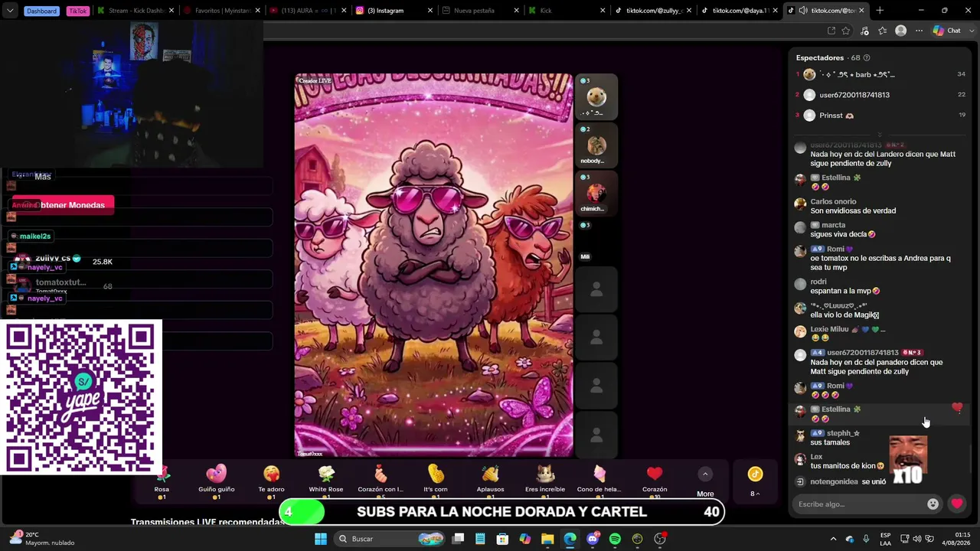Switch to the tiktok.com/@zullyy tab
This screenshot has width=980, height=551.
pos(652,11)
